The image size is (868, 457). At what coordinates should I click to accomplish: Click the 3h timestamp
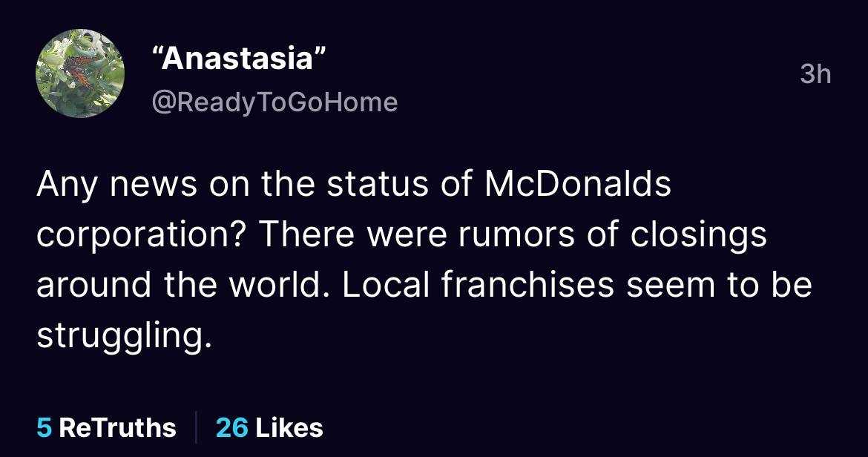click(x=815, y=75)
